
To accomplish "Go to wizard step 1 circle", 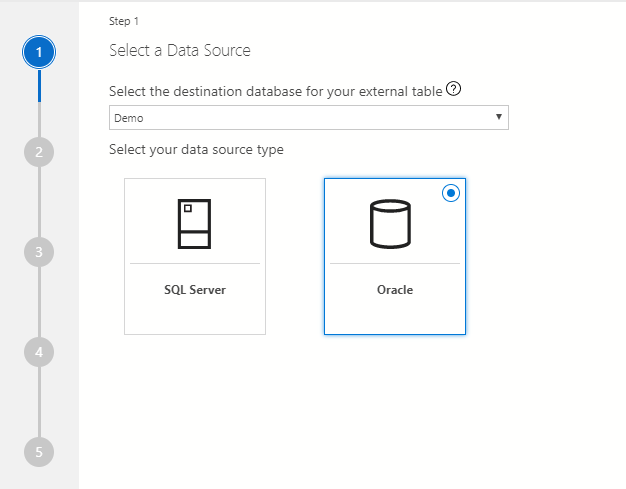I will (x=39, y=52).
